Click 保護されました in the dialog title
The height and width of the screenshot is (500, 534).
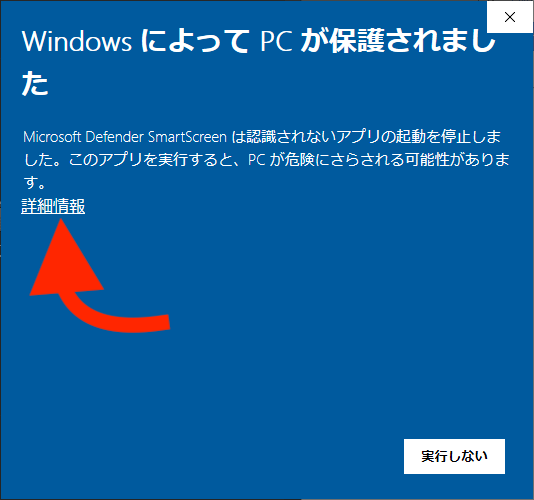tap(412, 41)
